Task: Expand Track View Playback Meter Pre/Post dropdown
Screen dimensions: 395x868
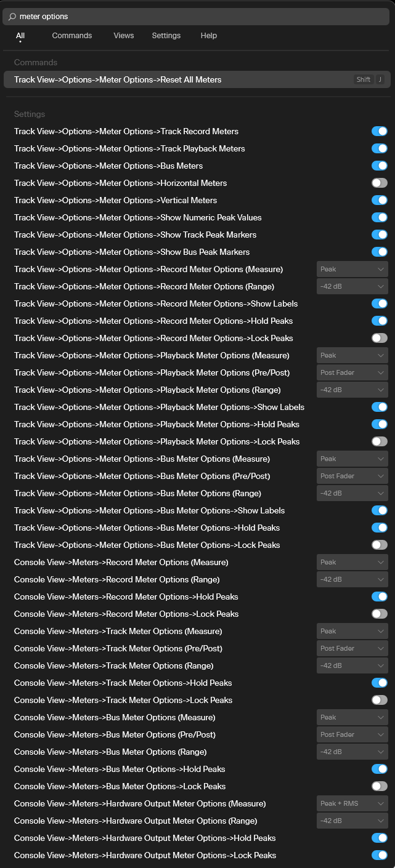Action: pos(352,372)
